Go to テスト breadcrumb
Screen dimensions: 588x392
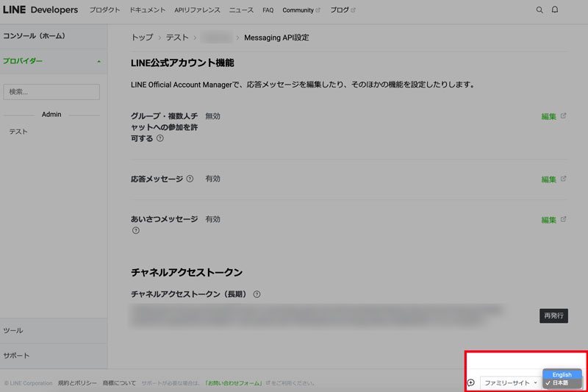point(177,38)
